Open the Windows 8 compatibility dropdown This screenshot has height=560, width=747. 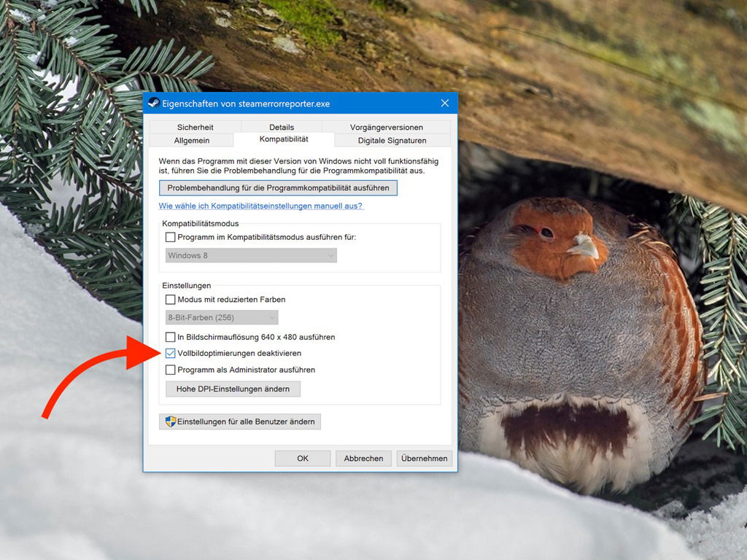[x=251, y=255]
